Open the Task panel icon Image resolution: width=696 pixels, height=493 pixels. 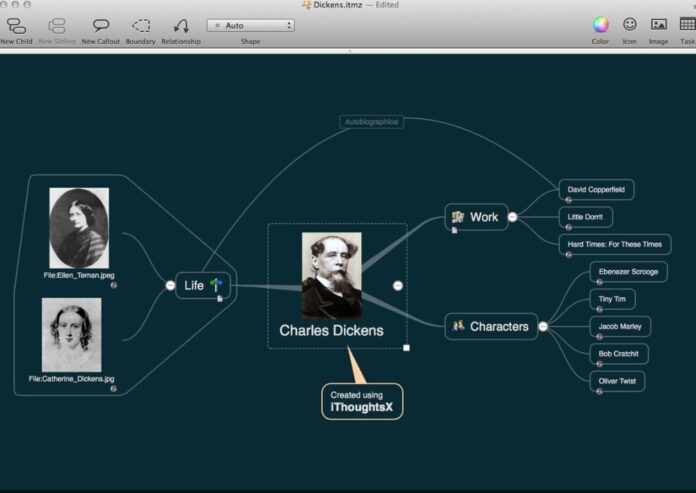pyautogui.click(x=687, y=25)
